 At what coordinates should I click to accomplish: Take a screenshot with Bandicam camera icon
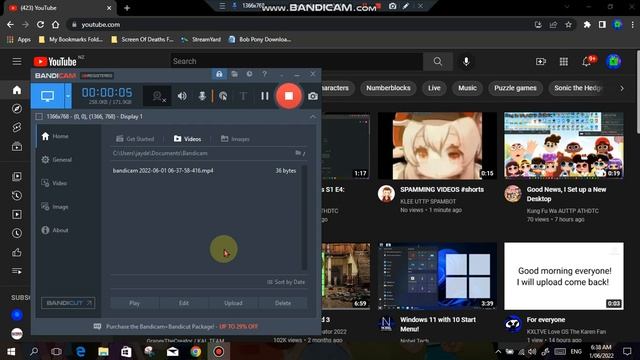pyautogui.click(x=313, y=96)
